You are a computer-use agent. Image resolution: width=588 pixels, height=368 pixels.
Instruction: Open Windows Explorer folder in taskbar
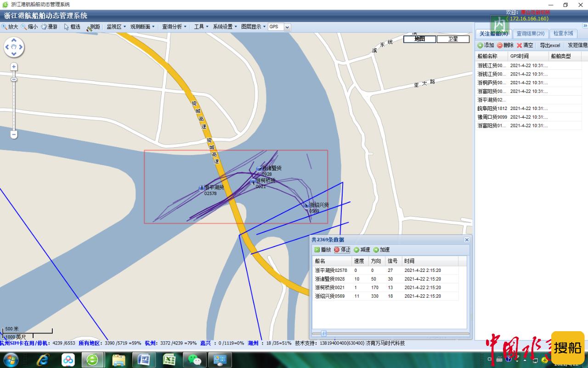coord(118,359)
